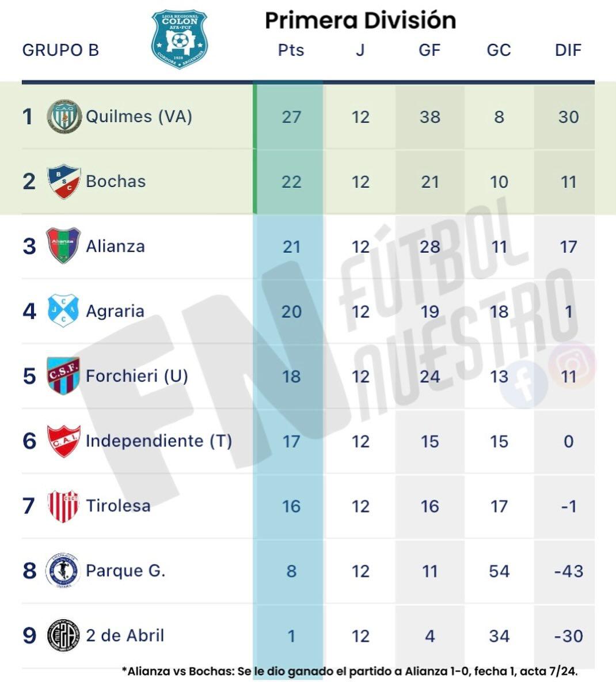Screen dimensions: 616x682
Task: Click the Parque G. round badge
Action: [63, 570]
